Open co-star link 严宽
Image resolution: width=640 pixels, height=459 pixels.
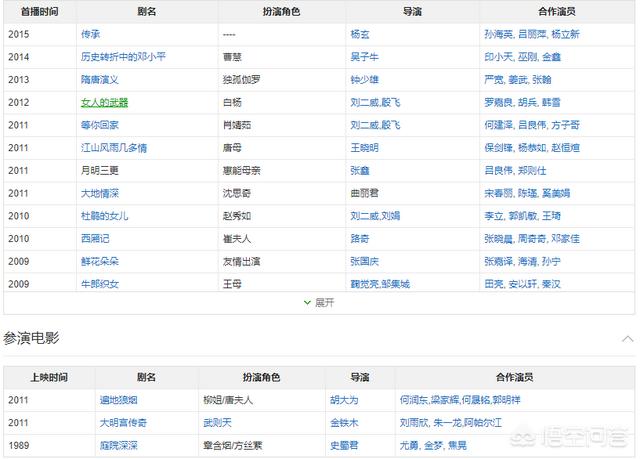[493, 80]
